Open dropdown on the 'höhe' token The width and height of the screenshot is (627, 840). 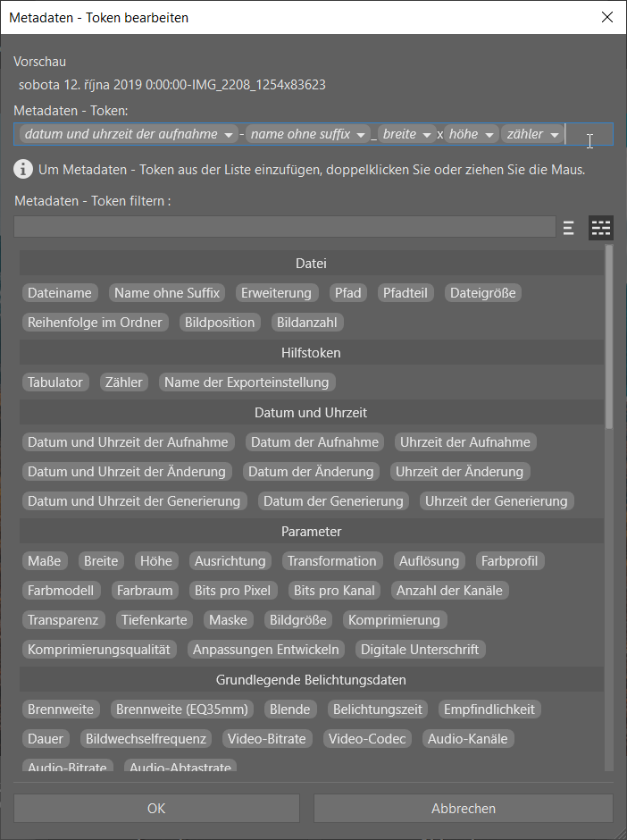tap(489, 133)
